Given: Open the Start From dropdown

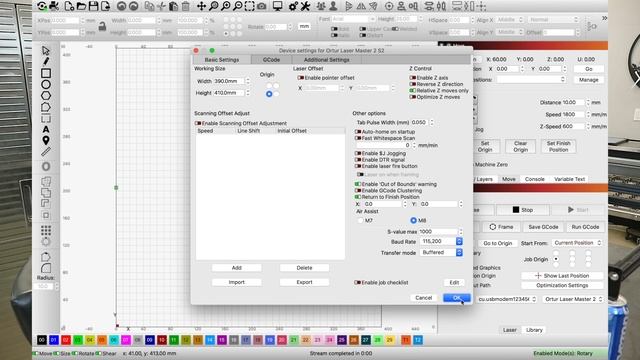Looking at the screenshot, I should (x=577, y=243).
